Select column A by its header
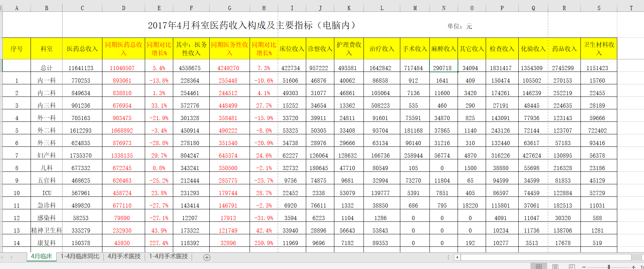 click(x=17, y=8)
